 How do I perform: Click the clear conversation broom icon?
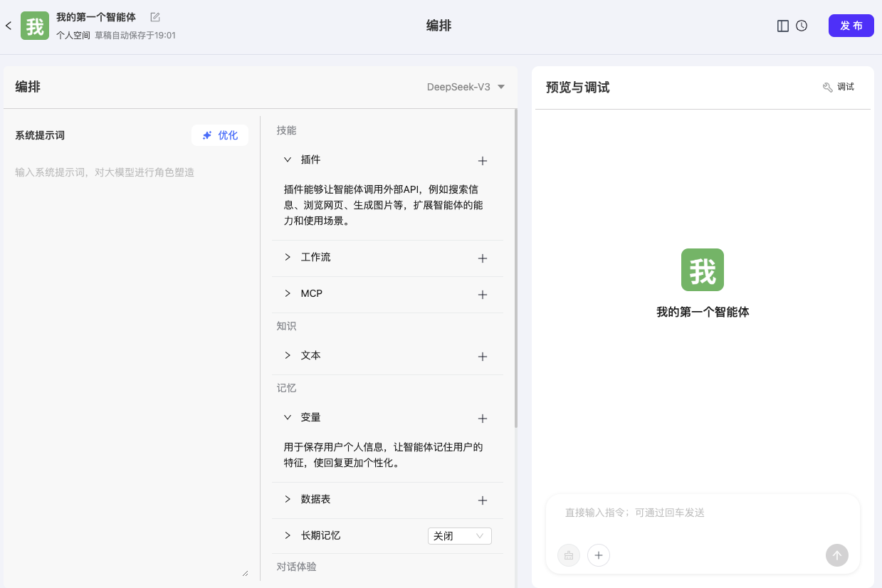click(569, 555)
